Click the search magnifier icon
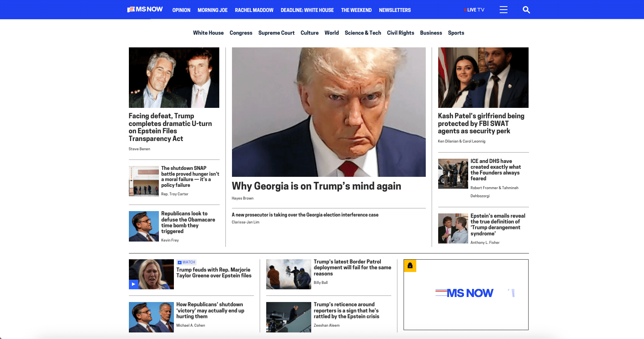Screen dimensions: 644x339 coord(526,10)
